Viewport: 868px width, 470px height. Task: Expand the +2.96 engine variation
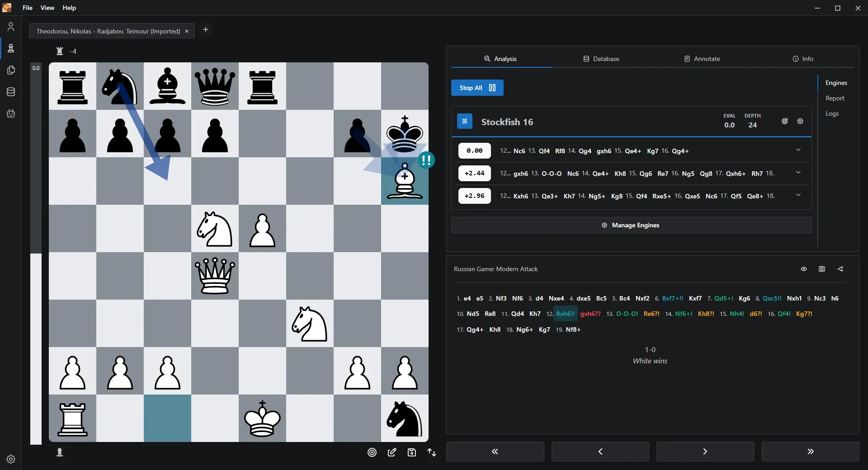click(x=798, y=195)
